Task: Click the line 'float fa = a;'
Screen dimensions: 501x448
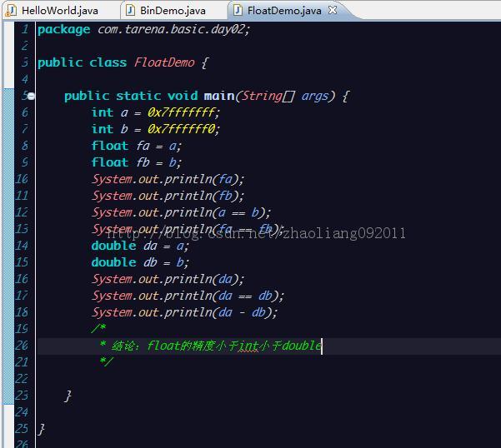Action: (137, 146)
